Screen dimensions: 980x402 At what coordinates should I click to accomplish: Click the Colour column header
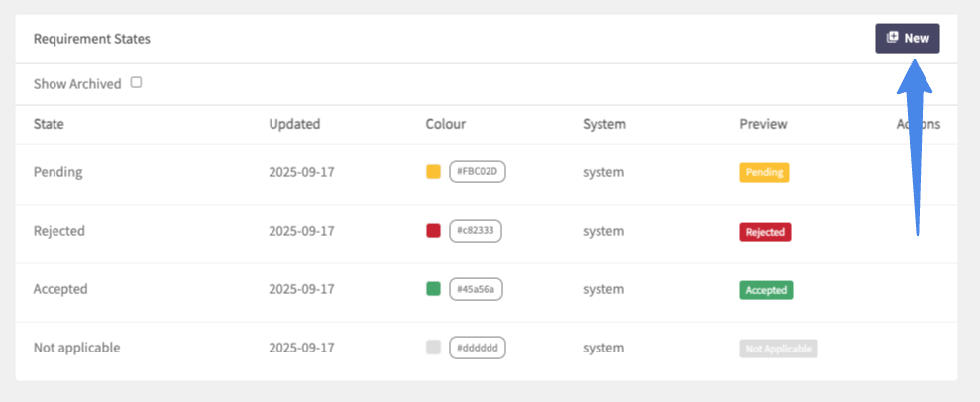(445, 124)
